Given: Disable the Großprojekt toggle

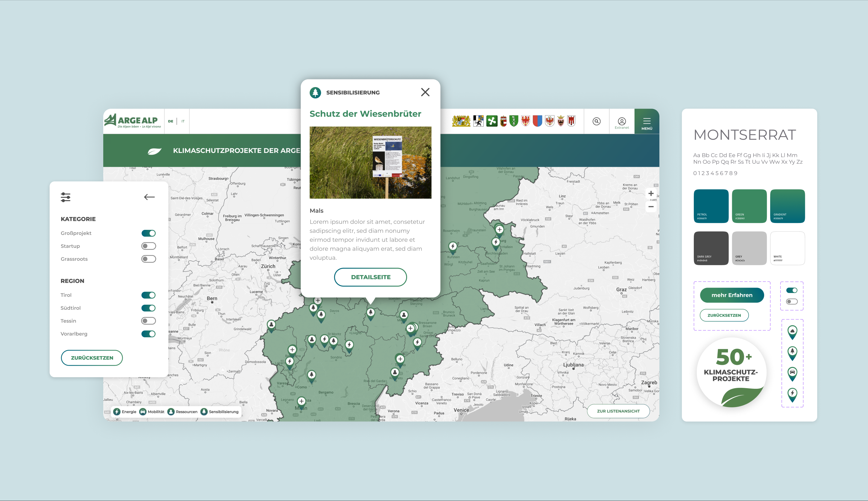Looking at the screenshot, I should [x=149, y=233].
